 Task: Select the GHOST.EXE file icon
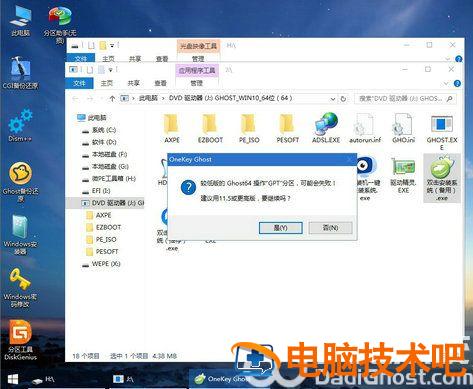point(442,132)
